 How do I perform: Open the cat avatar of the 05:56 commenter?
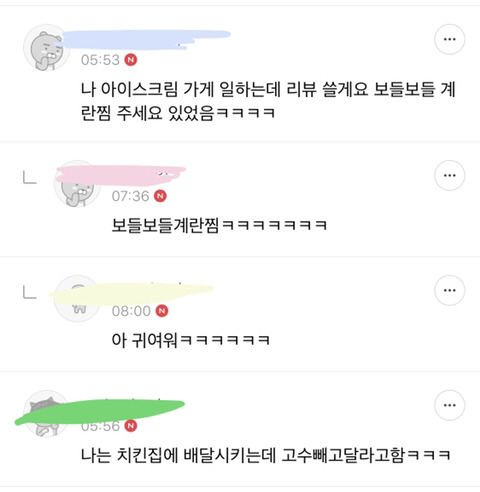pos(46,413)
